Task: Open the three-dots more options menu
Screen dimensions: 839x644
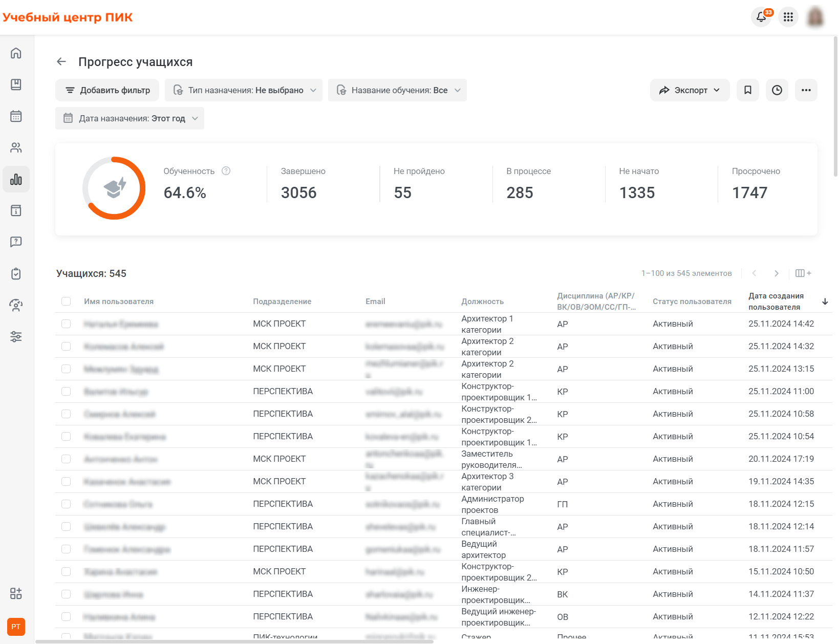Action: coord(806,90)
